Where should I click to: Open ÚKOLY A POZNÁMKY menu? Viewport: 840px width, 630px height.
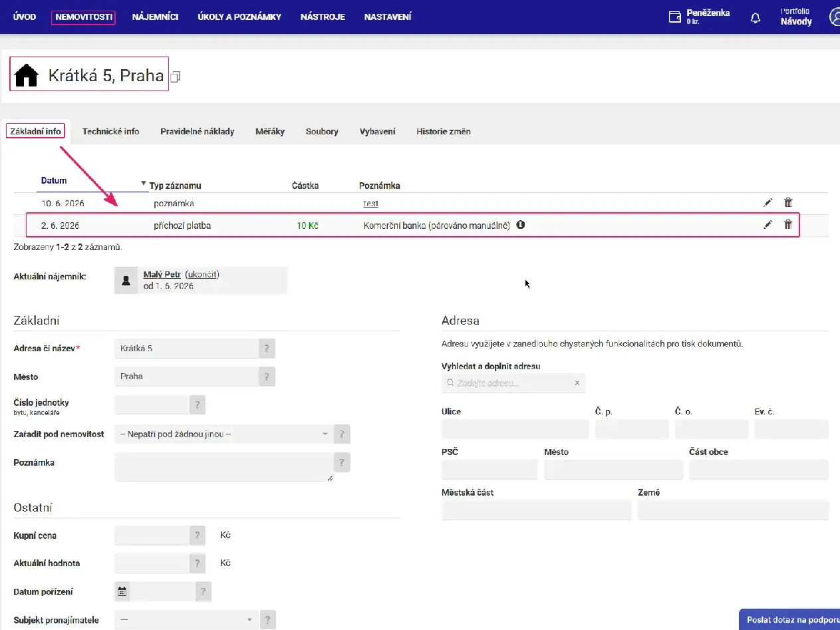(239, 17)
